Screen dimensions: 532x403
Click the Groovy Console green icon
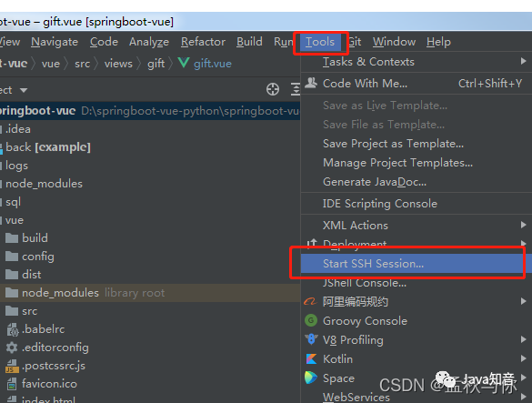coord(311,320)
